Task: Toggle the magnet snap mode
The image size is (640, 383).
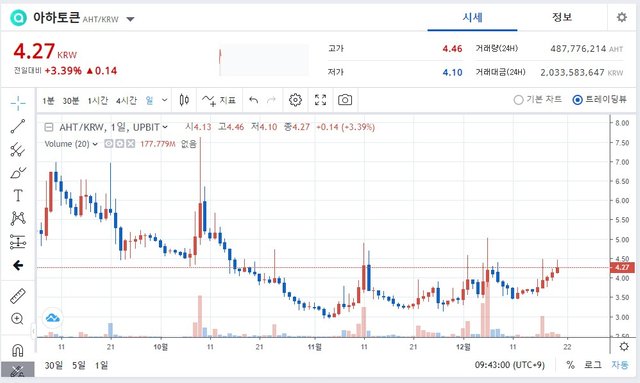Action: point(18,350)
